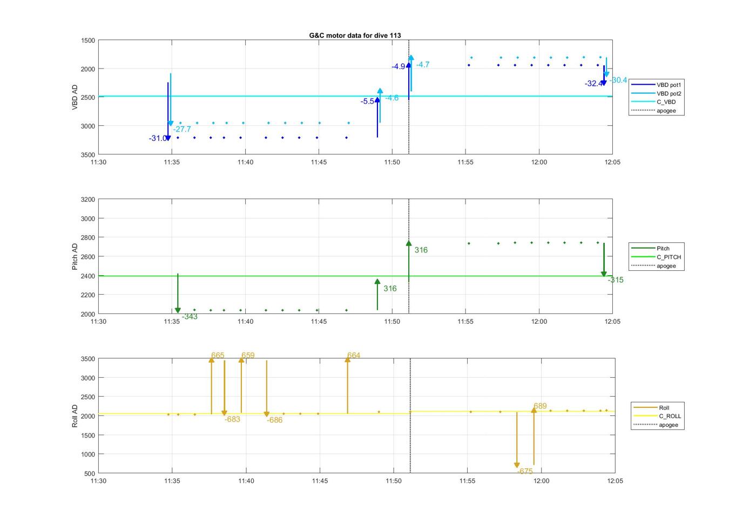Screen dimensions: 756x532
Task: Select the '-32.4' VBD data label
Action: click(593, 84)
